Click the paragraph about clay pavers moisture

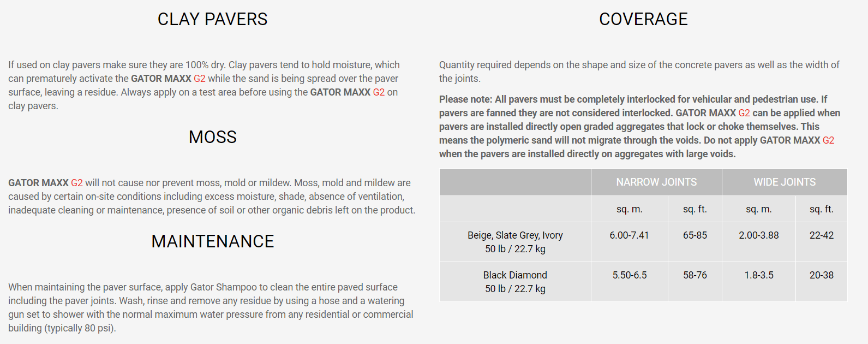coord(205,85)
